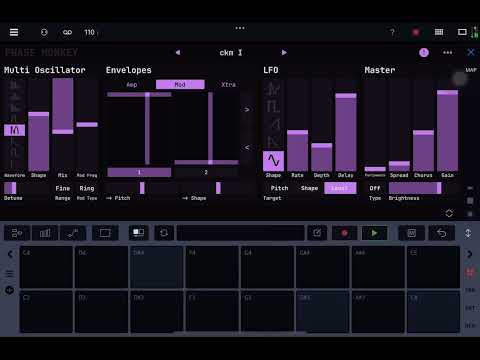The image size is (480, 360).
Task: Switch to the Amp envelope tab
Action: click(132, 85)
